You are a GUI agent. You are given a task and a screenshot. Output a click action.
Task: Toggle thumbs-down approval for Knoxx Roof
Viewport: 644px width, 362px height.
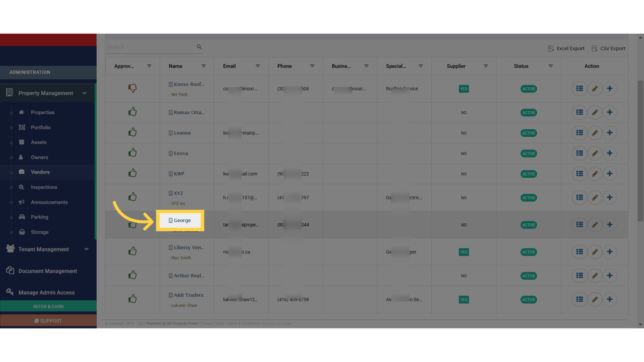(x=132, y=88)
